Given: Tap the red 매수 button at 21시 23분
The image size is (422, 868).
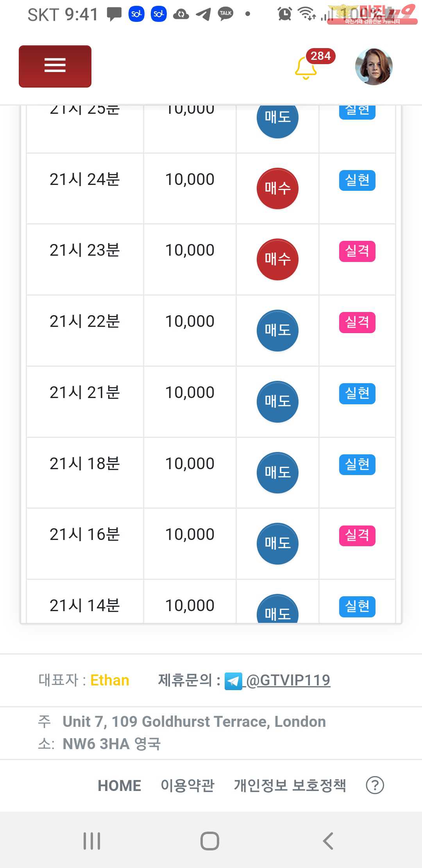Looking at the screenshot, I should tap(277, 259).
